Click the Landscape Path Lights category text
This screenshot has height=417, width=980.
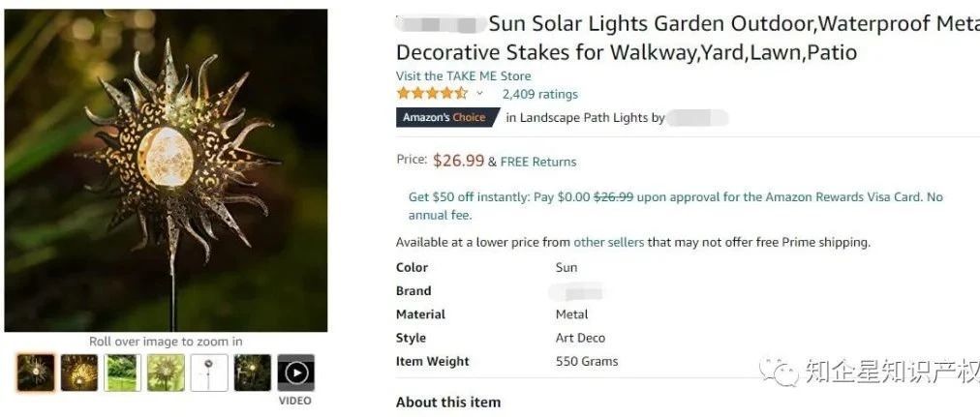(584, 118)
